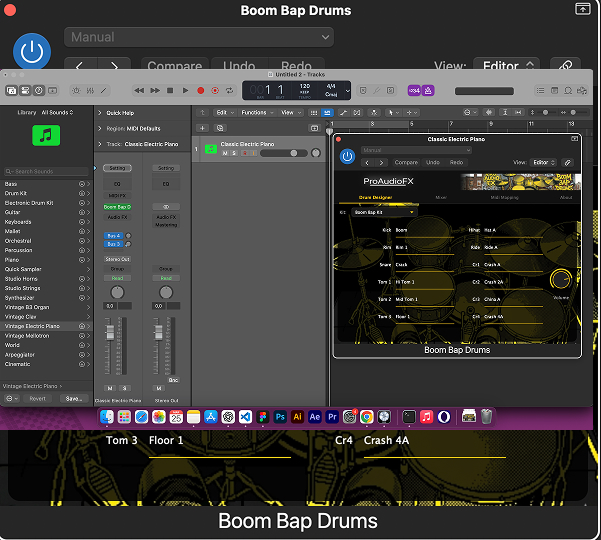Toggle the Flex button in tracks toolbar
This screenshot has height=540, width=601.
pos(357,113)
